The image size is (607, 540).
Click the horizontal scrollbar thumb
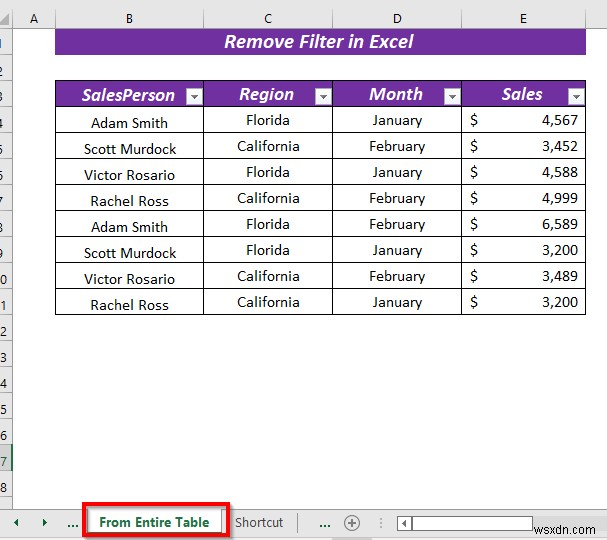click(472, 523)
